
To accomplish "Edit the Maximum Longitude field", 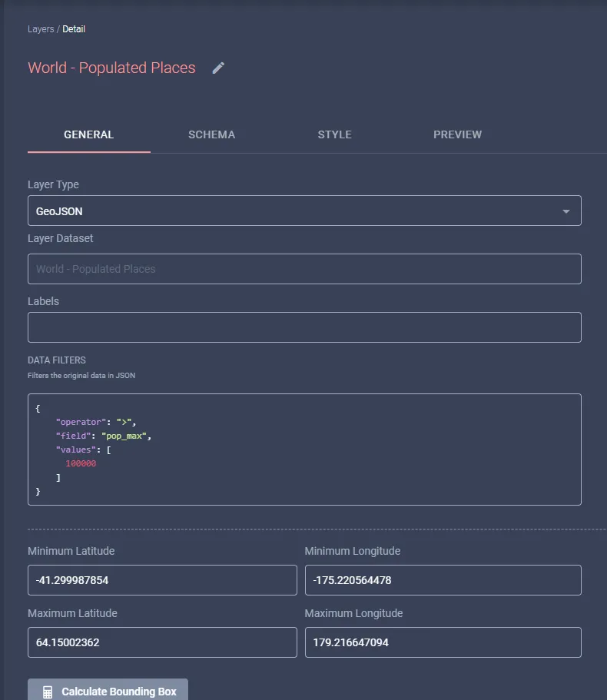I will tap(443, 642).
